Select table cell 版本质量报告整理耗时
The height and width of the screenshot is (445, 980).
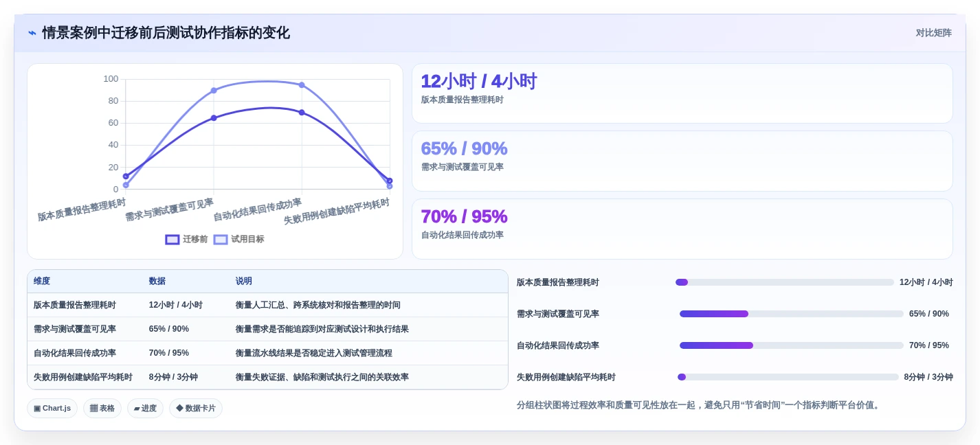75,305
